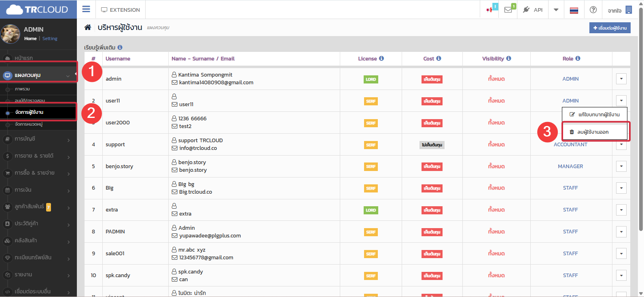Click the Visibility column info icon
Screen dimensions: 644x297
click(x=508, y=58)
